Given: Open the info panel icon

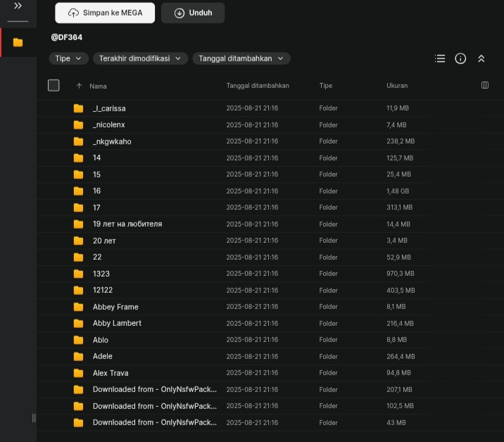Looking at the screenshot, I should pyautogui.click(x=460, y=58).
